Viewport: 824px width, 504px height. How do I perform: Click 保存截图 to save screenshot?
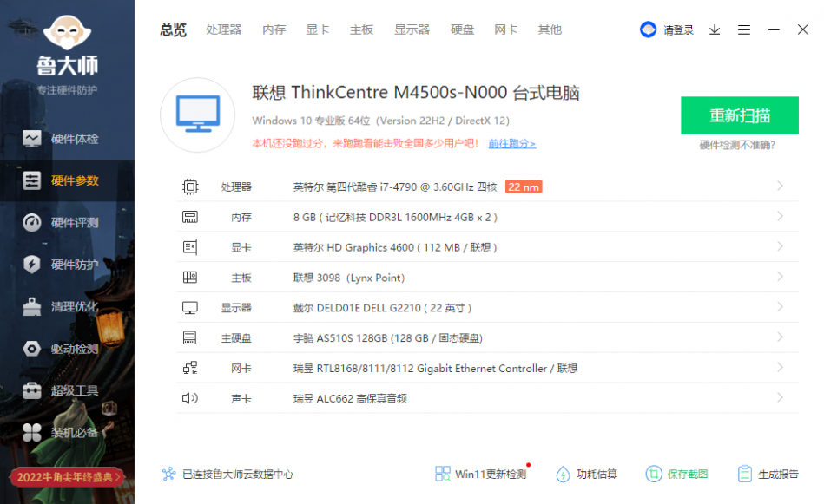coord(677,475)
